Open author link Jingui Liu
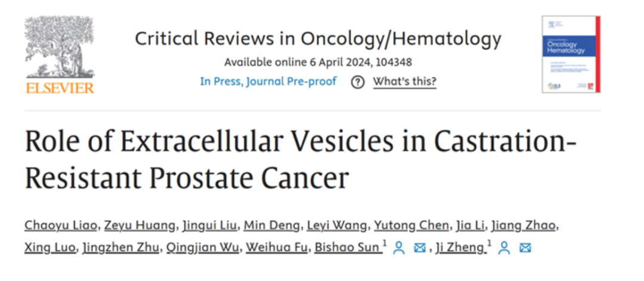 [x=209, y=226]
